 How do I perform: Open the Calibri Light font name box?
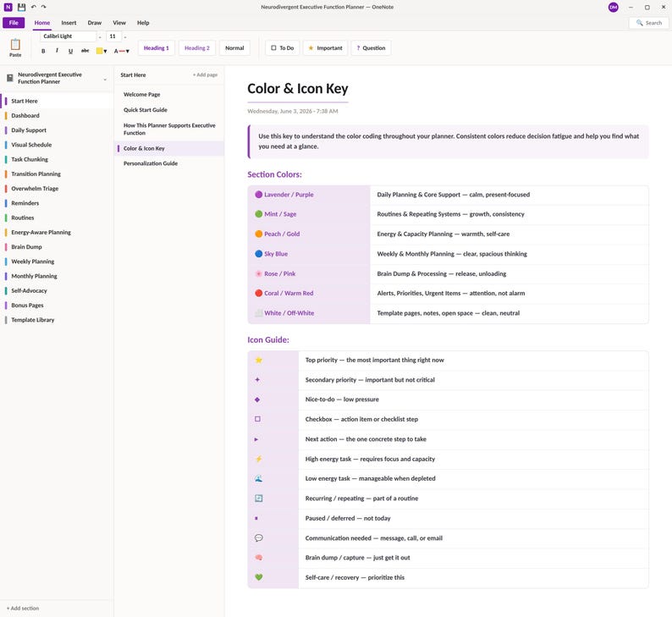[69, 36]
